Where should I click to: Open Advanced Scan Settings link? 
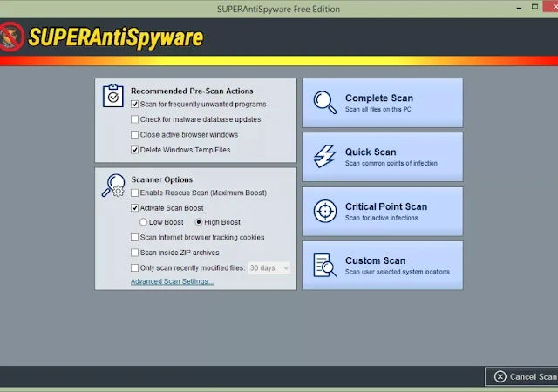point(172,281)
